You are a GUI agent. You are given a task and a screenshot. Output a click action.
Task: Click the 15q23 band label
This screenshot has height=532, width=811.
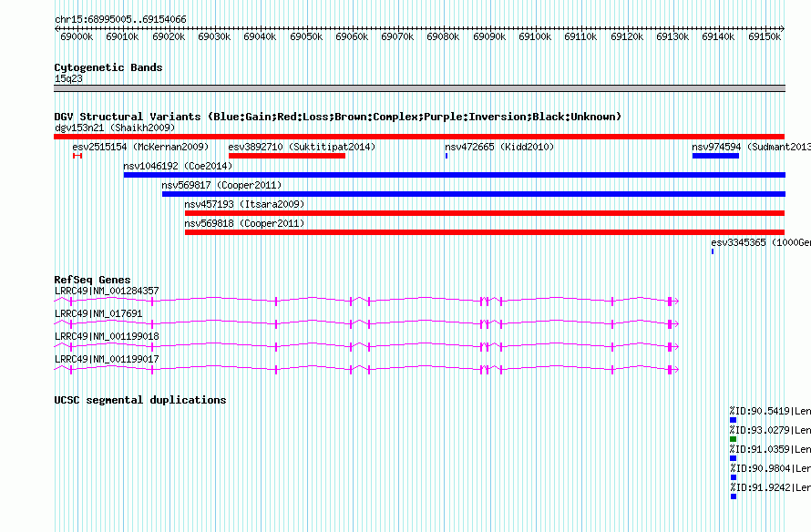[x=68, y=78]
